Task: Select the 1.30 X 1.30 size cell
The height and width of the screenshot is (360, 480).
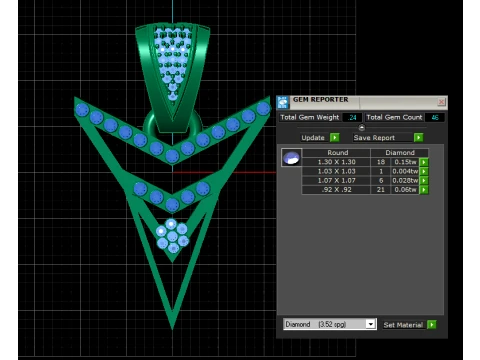Action: pyautogui.click(x=336, y=162)
